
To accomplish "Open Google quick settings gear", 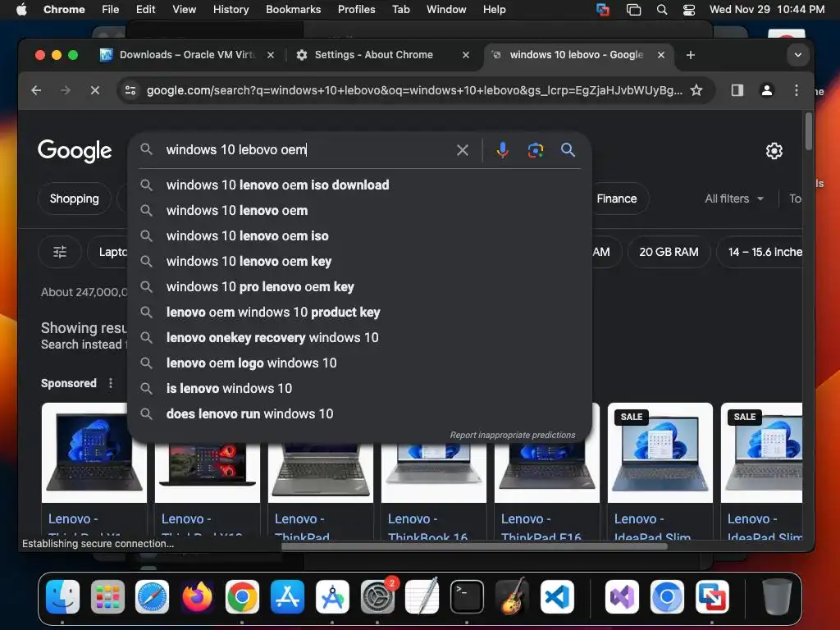I will tap(774, 151).
